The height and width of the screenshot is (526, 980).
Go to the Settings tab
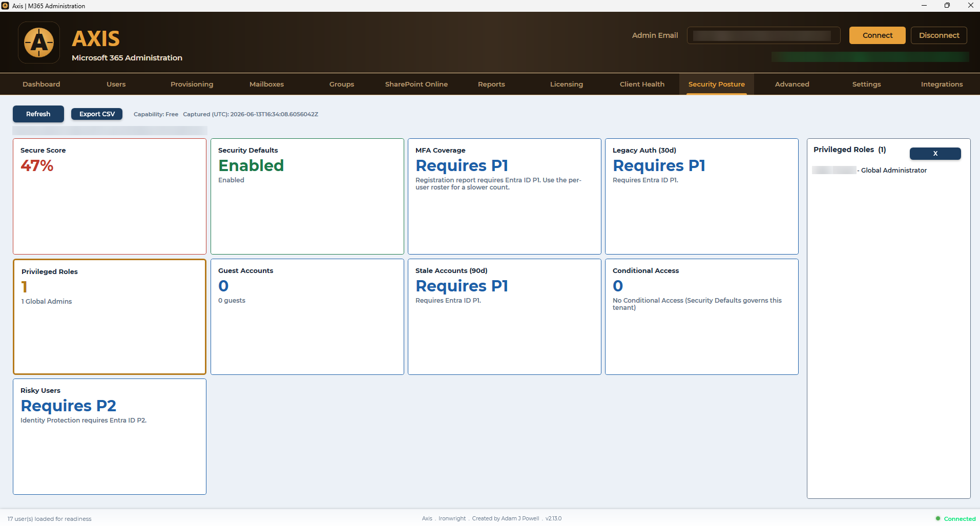coord(867,84)
